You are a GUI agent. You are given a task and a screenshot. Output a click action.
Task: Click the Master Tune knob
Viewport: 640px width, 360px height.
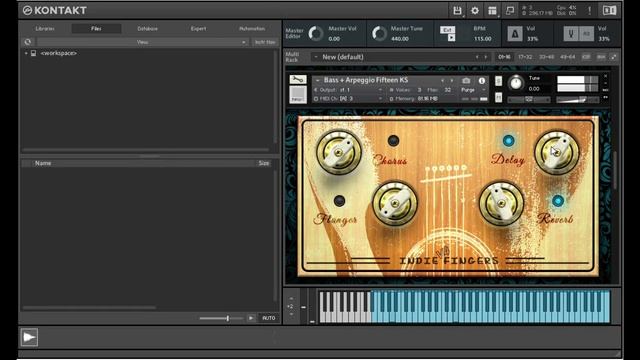coord(379,33)
